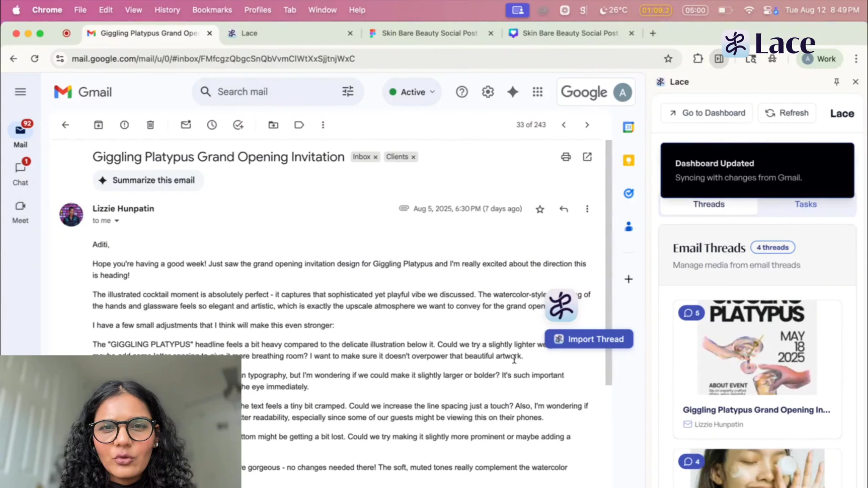Archive this email with the toolbar icon
The image size is (868, 488).
click(98, 125)
